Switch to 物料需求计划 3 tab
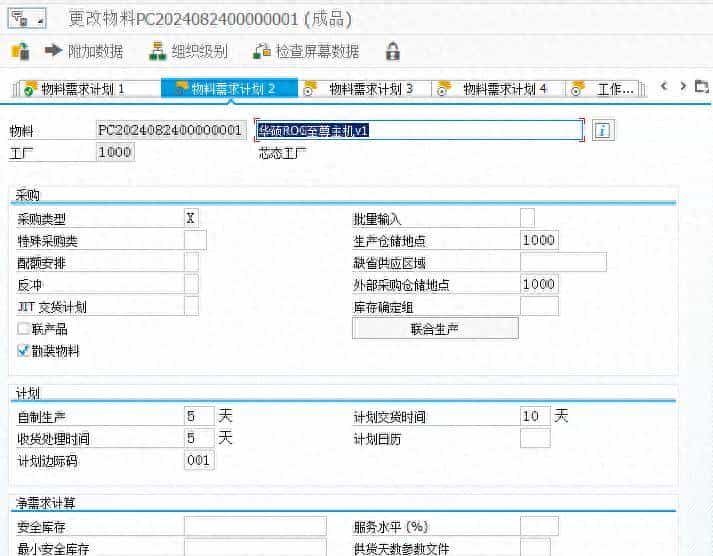The width and height of the screenshot is (713, 556). coord(365,89)
